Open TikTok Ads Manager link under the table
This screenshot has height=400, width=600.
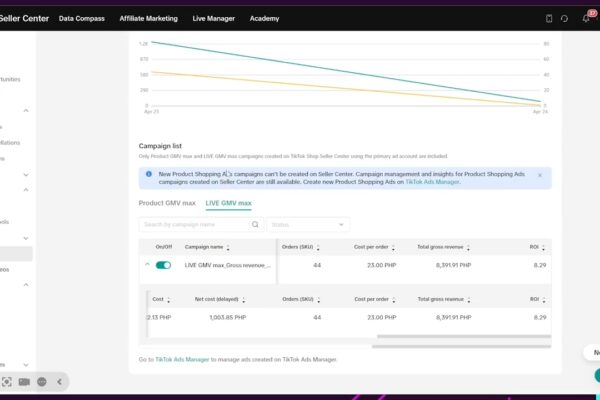pos(182,359)
